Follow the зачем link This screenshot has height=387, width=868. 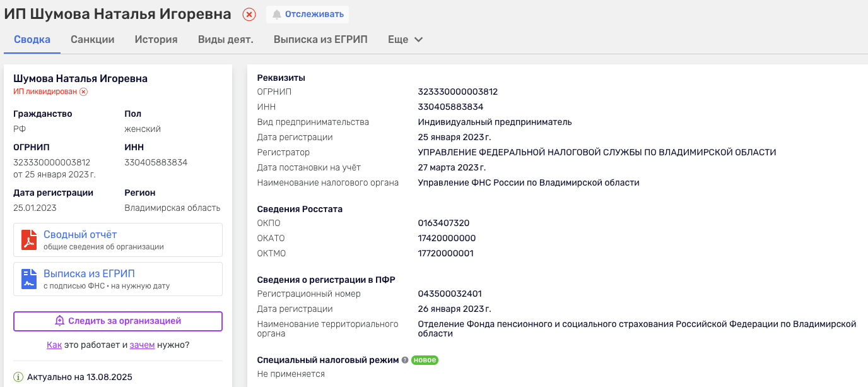coord(142,345)
